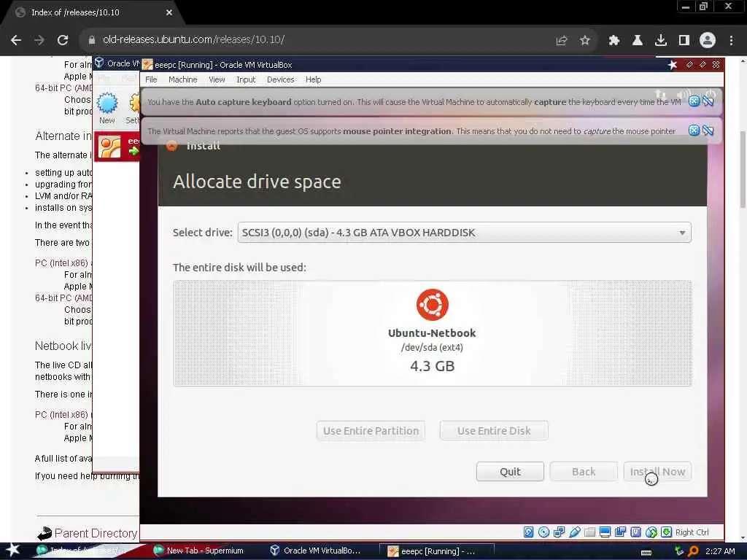Viewport: 747px width, 560px height.
Task: Open the browser profile avatar
Action: point(708,41)
